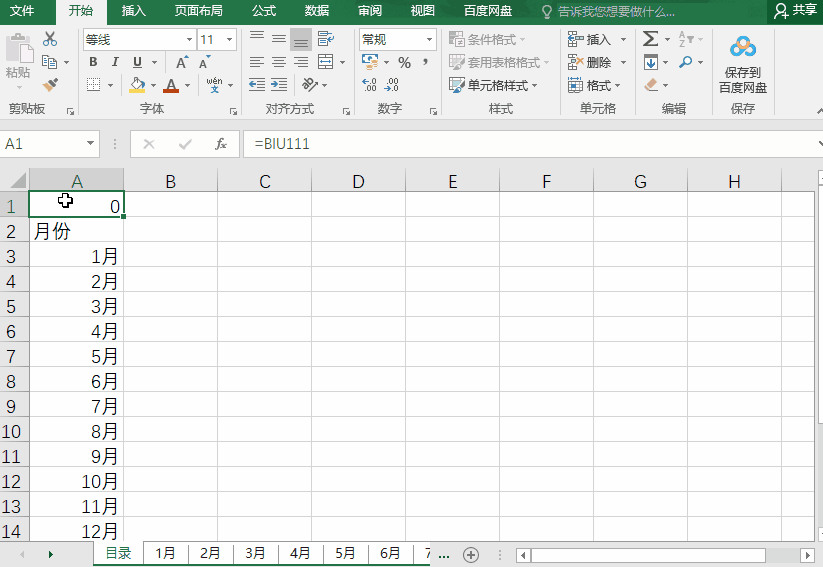Click the text orientation icon
The image size is (823, 567).
click(310, 85)
